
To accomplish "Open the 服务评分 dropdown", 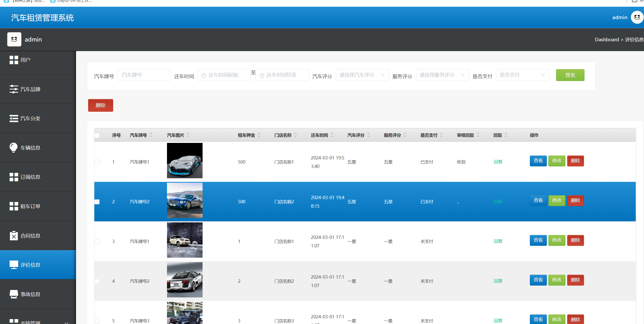I will coord(442,75).
